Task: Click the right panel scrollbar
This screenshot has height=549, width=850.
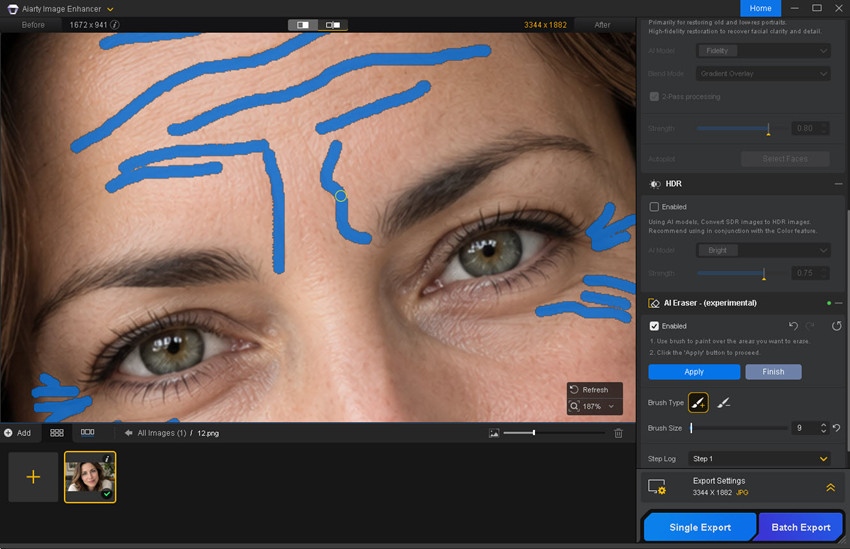Action: 847,331
